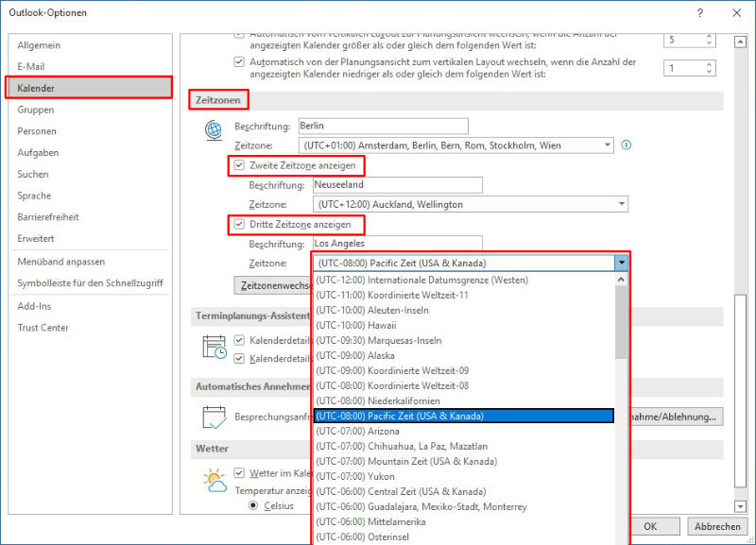Viewport: 756px width, 545px height.
Task: Select highlighted Pacific Zeit list entry
Action: pyautogui.click(x=464, y=416)
